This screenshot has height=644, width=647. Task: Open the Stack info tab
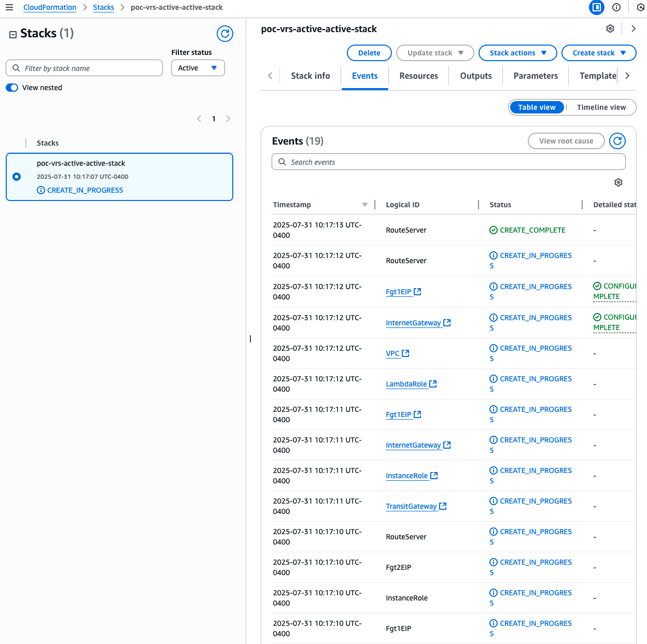pyautogui.click(x=311, y=76)
